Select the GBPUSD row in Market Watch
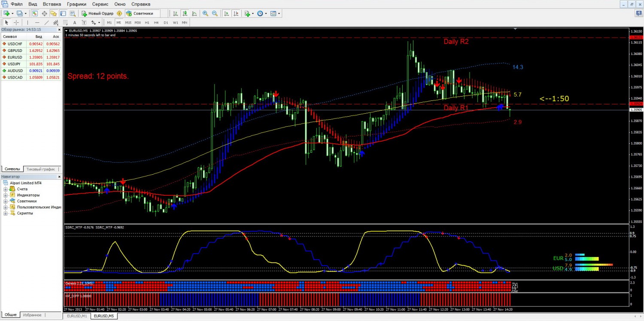644x321 pixels. 31,50
